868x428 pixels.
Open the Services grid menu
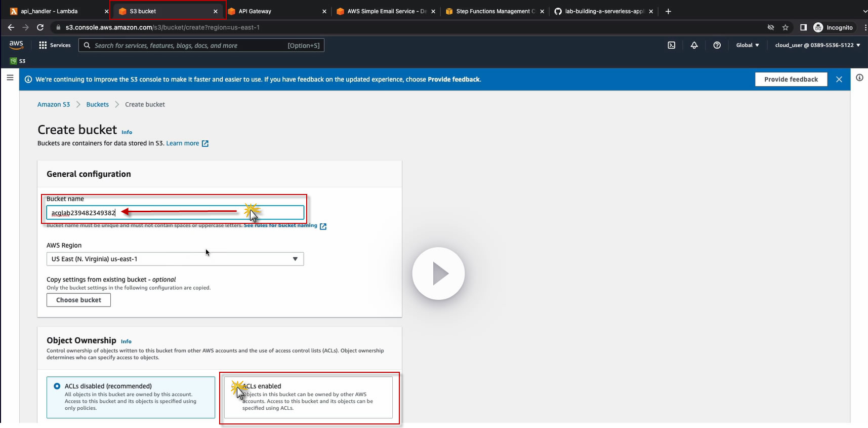43,45
